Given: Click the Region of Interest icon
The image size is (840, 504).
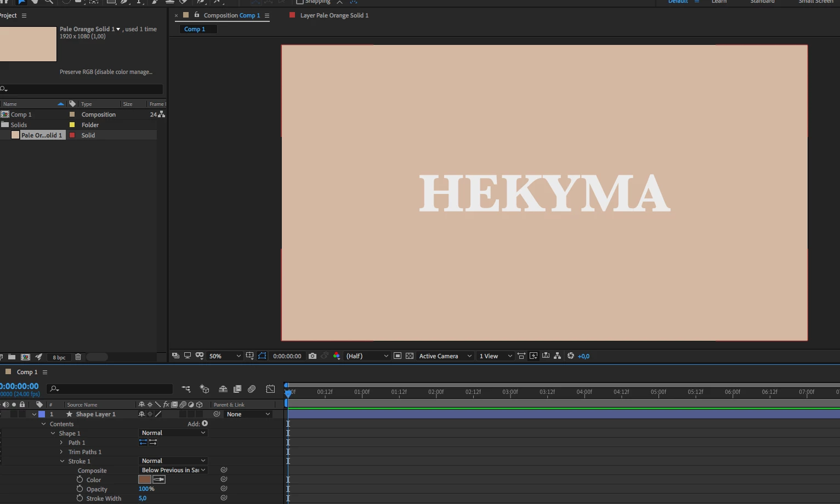Looking at the screenshot, I should click(x=398, y=356).
